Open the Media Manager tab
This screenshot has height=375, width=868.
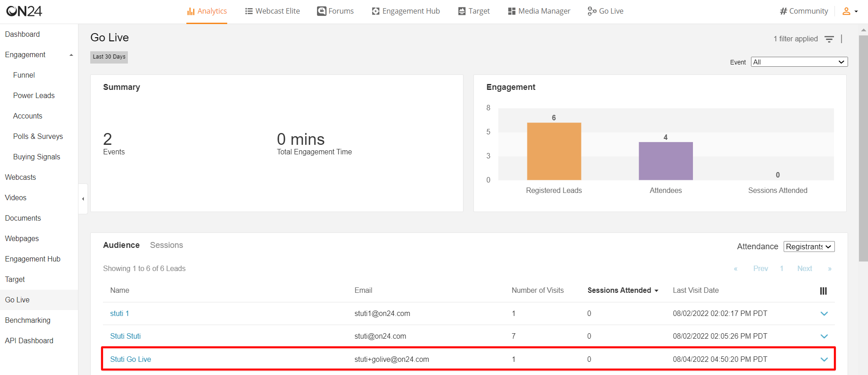click(x=539, y=11)
